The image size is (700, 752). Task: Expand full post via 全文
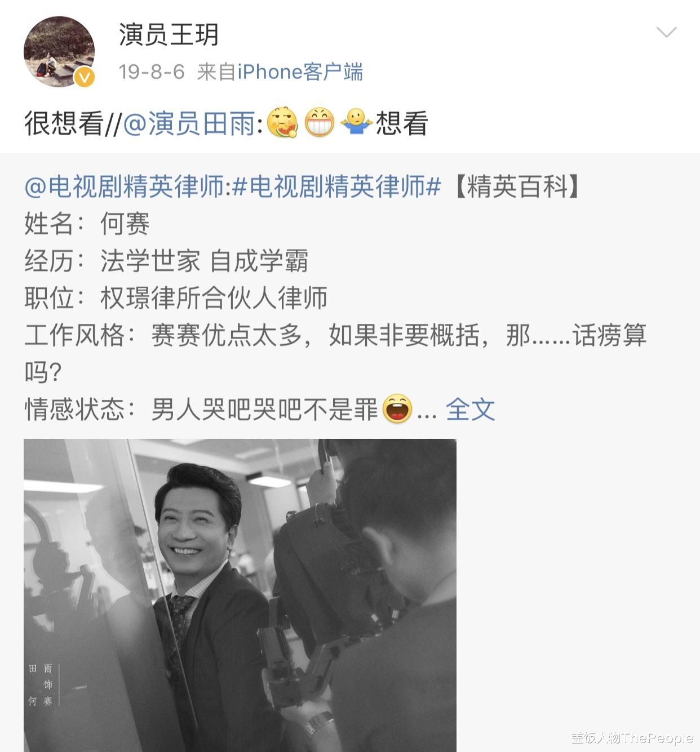(x=470, y=410)
